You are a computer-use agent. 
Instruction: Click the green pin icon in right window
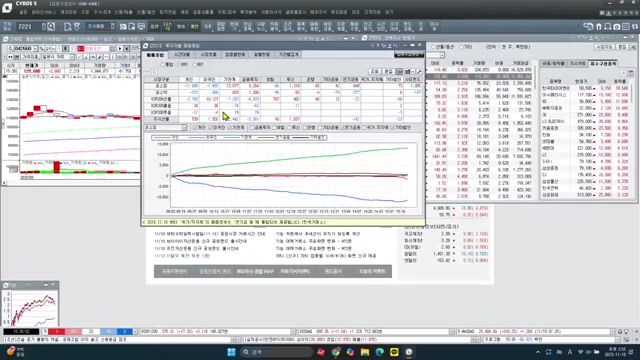tap(633, 47)
